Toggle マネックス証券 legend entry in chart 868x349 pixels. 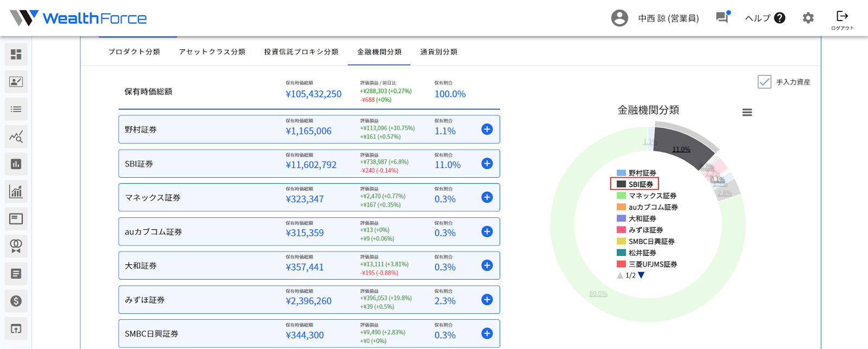[x=647, y=196]
